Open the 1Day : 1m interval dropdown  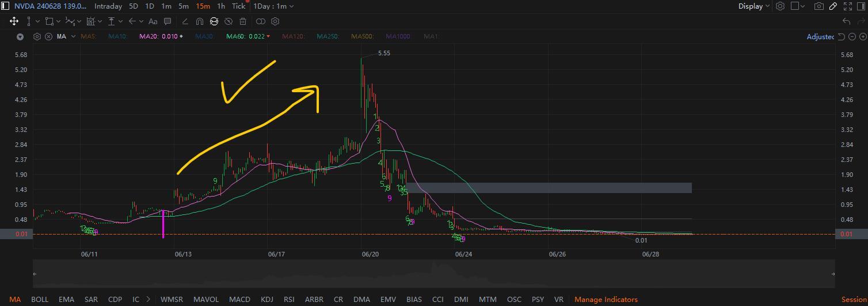273,6
